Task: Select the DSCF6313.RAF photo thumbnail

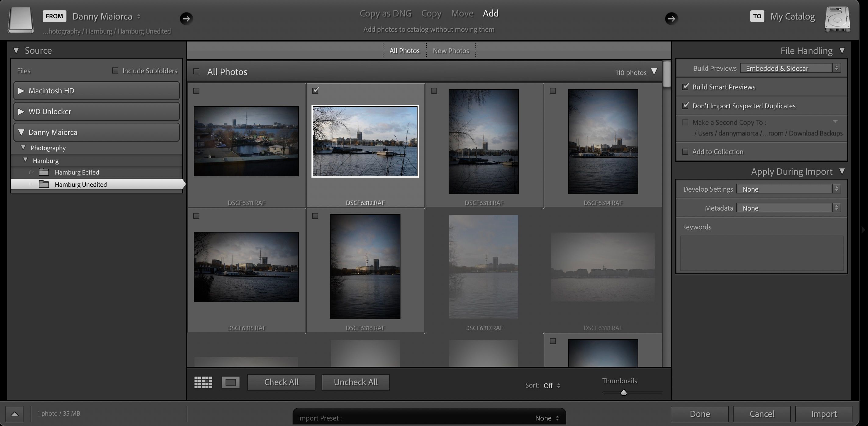Action: tap(484, 141)
